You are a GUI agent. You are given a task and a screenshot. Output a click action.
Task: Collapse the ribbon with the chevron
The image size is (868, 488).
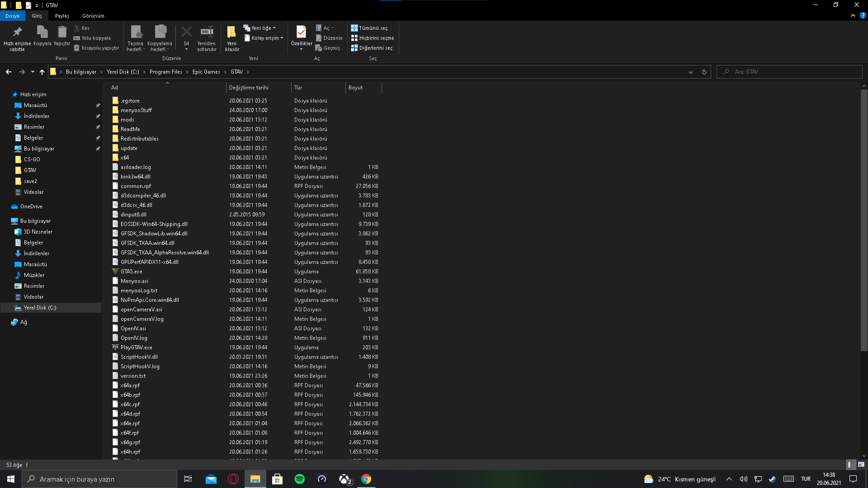[853, 15]
